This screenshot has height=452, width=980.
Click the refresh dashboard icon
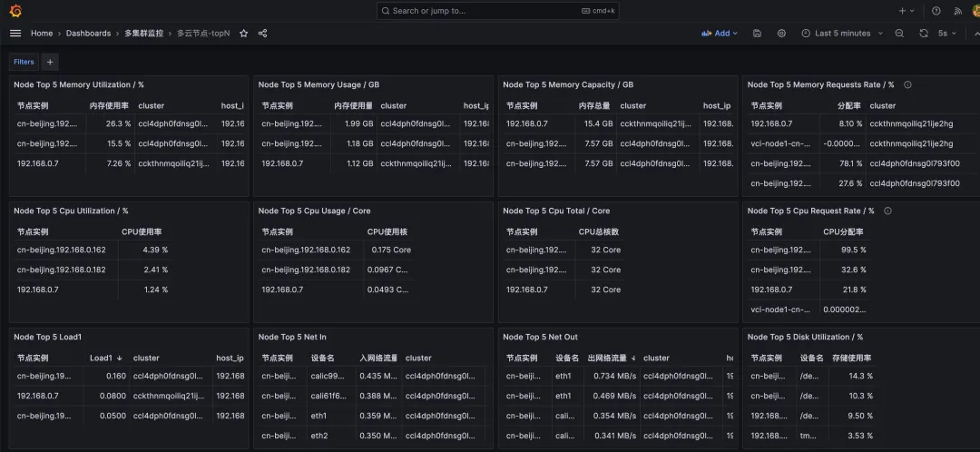coord(924,34)
